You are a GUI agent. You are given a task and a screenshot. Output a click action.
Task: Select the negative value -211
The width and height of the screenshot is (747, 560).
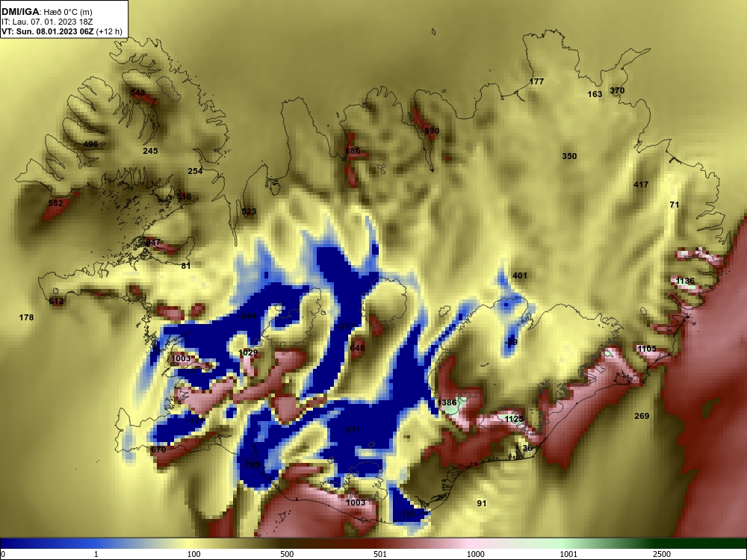pos(352,430)
